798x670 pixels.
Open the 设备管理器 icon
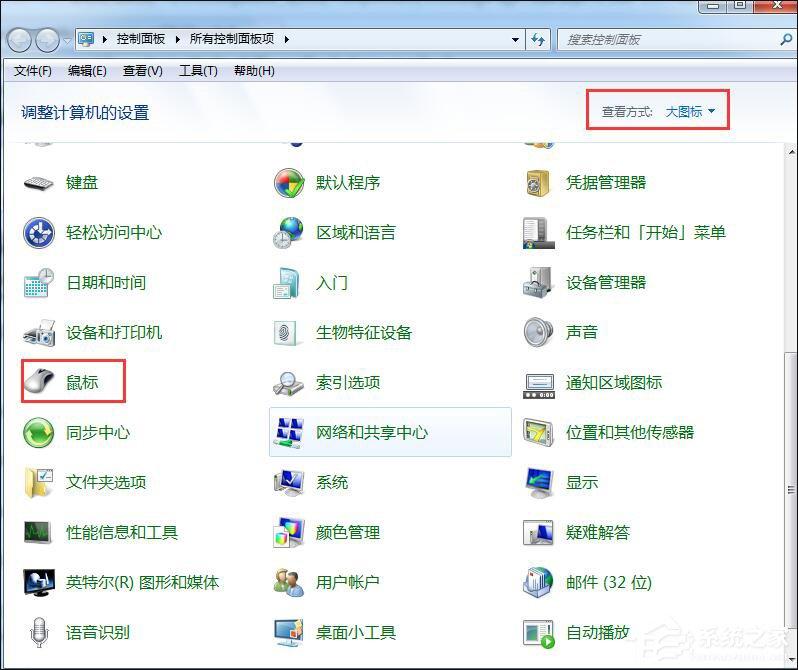538,283
